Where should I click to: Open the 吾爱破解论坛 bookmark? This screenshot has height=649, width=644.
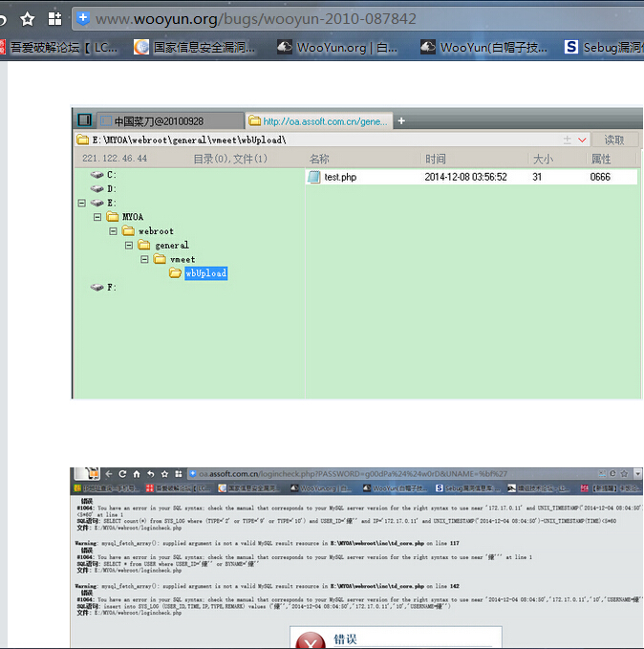pyautogui.click(x=59, y=48)
